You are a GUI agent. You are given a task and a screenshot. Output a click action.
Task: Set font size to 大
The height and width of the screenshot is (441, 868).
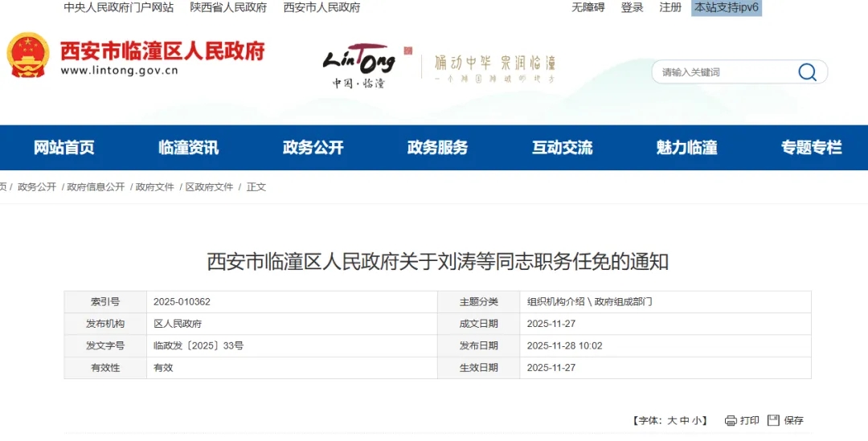[672, 420]
